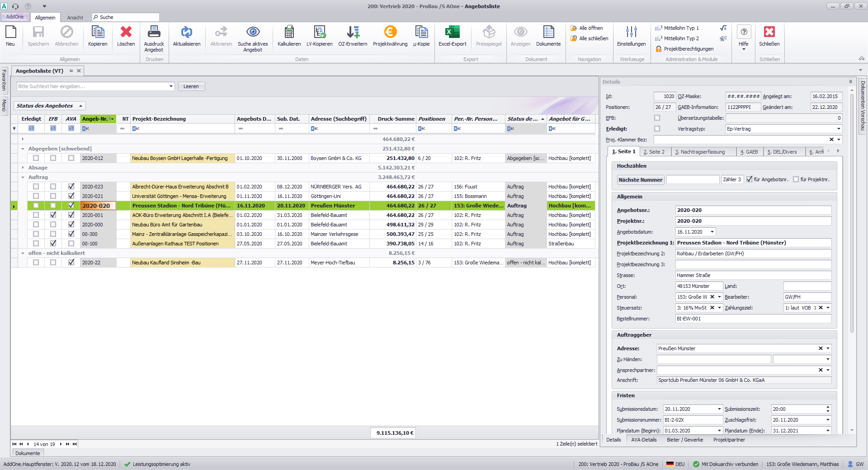
Task: Toggle the 'für Projektnr.' checkbox
Action: coord(796,179)
